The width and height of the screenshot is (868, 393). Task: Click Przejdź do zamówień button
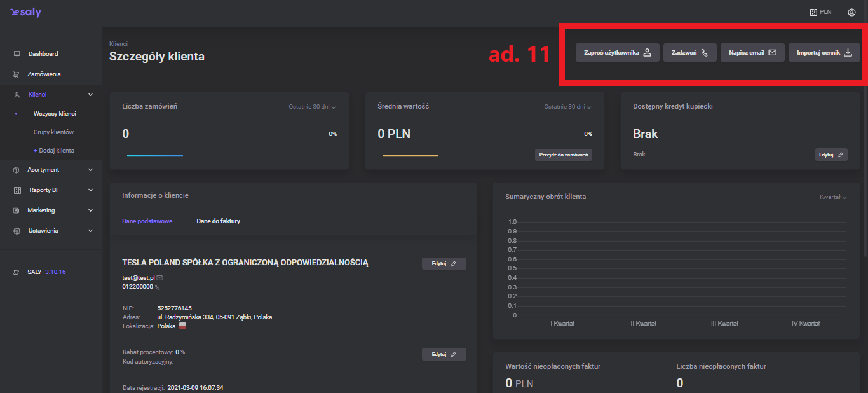[563, 155]
